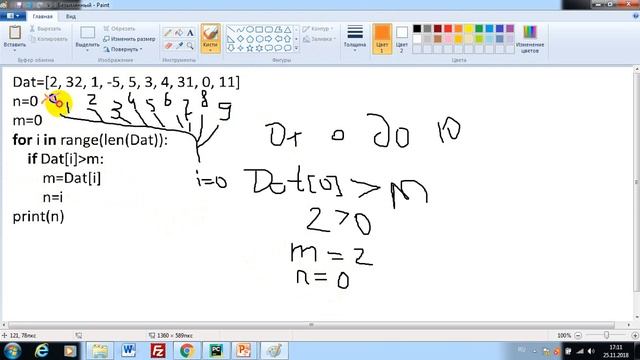The height and width of the screenshot is (360, 640).
Task: Click the horizontal scrollbar thumb
Action: point(311,325)
